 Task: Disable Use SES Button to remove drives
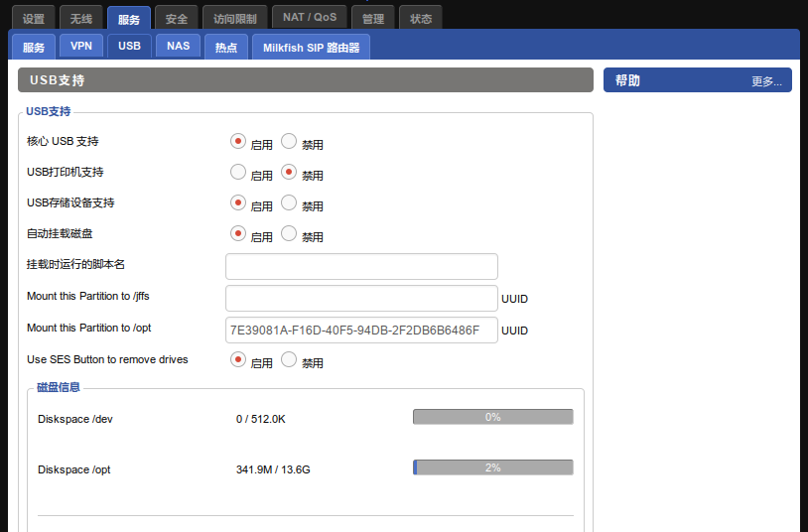[x=289, y=360]
